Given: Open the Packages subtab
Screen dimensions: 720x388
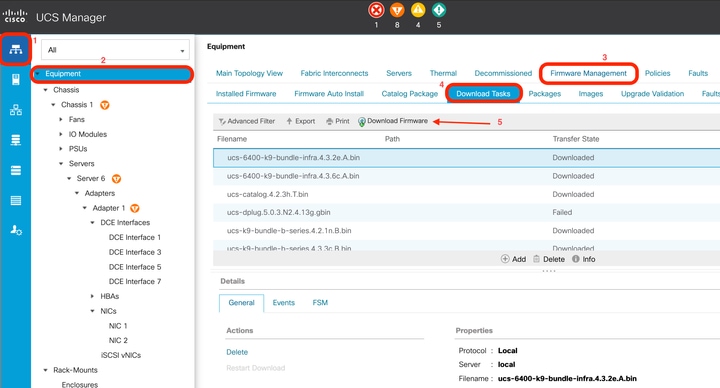Looking at the screenshot, I should click(x=545, y=94).
